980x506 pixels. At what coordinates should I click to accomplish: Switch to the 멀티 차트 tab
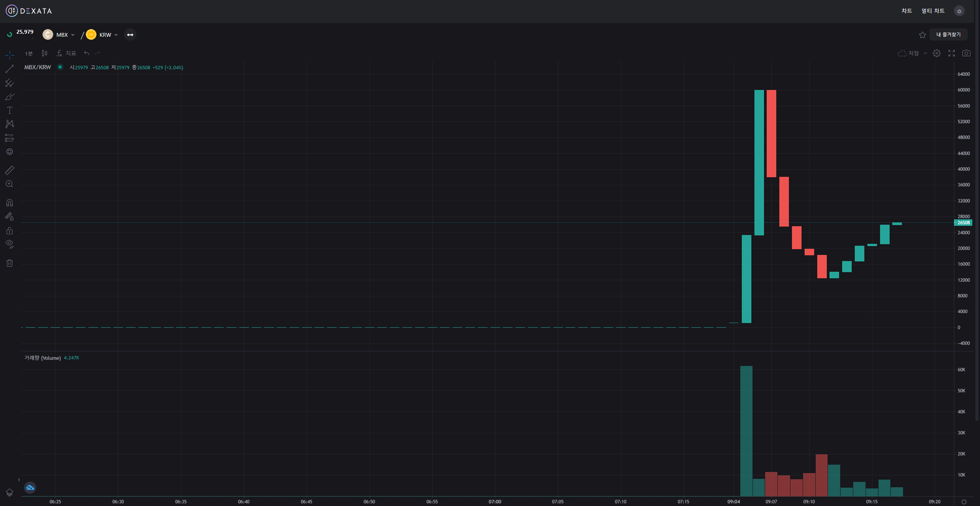coord(933,11)
